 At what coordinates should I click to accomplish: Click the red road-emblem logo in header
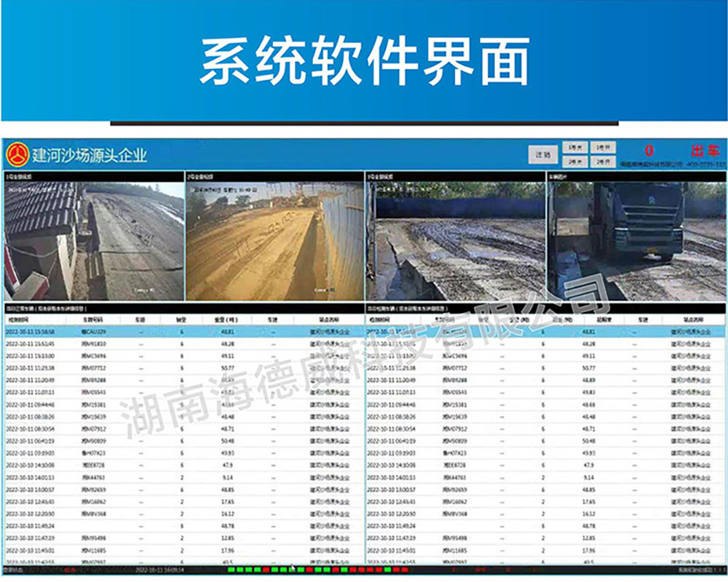pyautogui.click(x=17, y=154)
